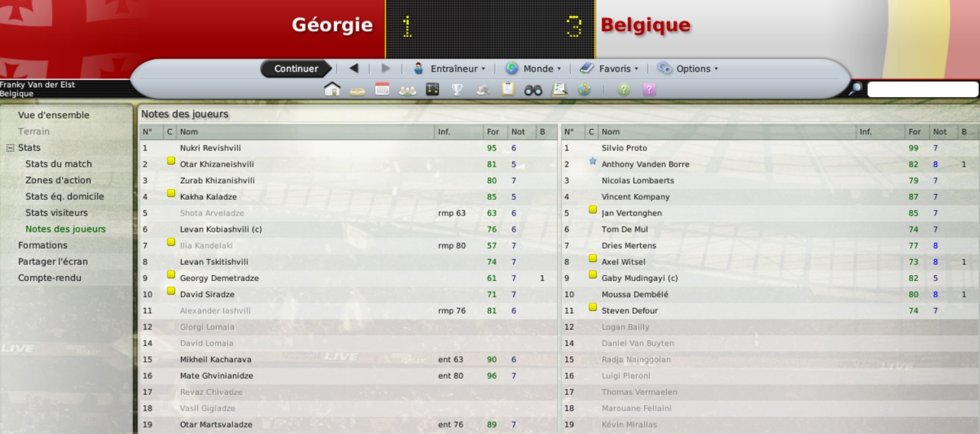980x434 pixels.
Task: Open the inbox tray icon
Action: pos(357,91)
